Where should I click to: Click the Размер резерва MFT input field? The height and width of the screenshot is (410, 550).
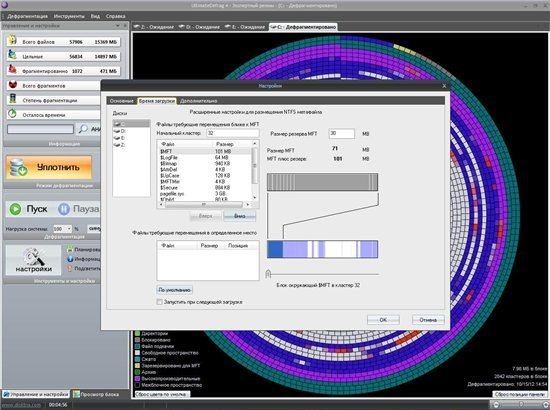pos(341,134)
